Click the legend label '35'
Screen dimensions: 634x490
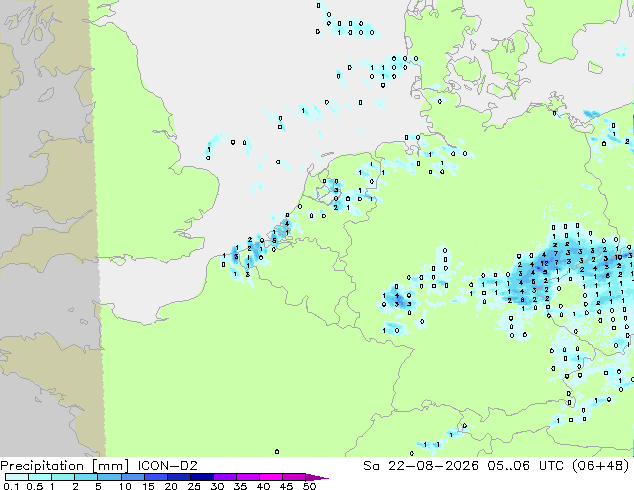pos(240,486)
